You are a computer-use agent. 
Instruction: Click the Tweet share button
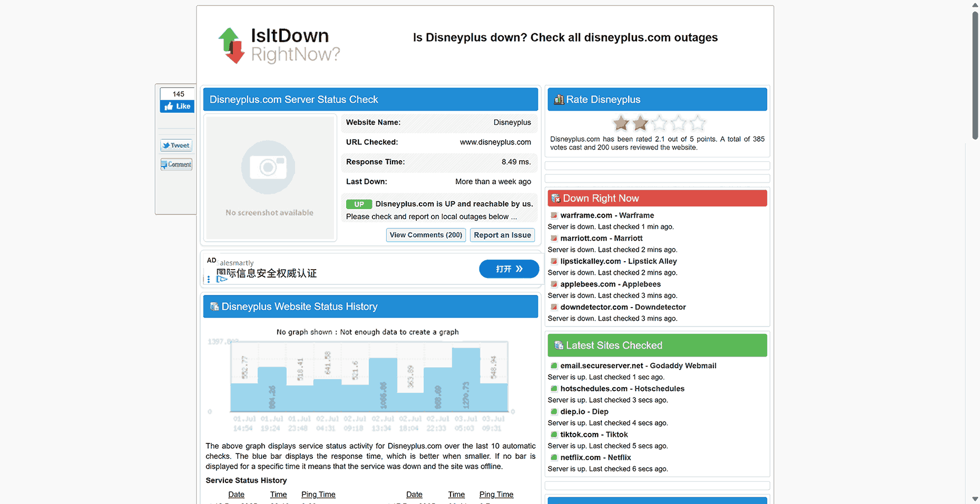click(177, 145)
